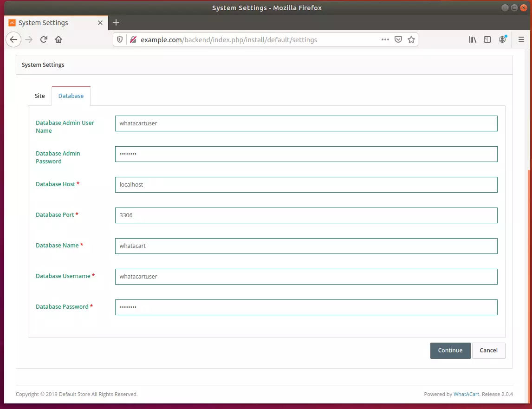Go back using the browser back arrow
This screenshot has height=409, width=532.
13,40
